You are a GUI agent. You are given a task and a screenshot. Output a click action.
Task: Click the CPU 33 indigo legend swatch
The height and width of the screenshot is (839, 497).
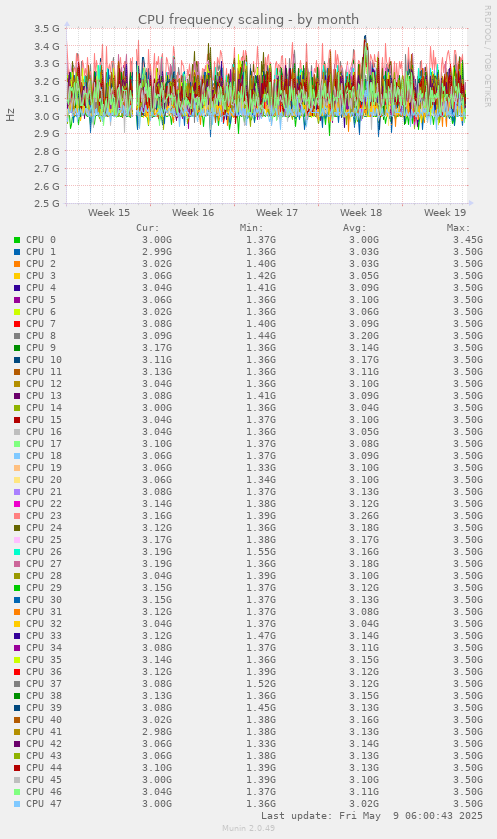point(17,636)
